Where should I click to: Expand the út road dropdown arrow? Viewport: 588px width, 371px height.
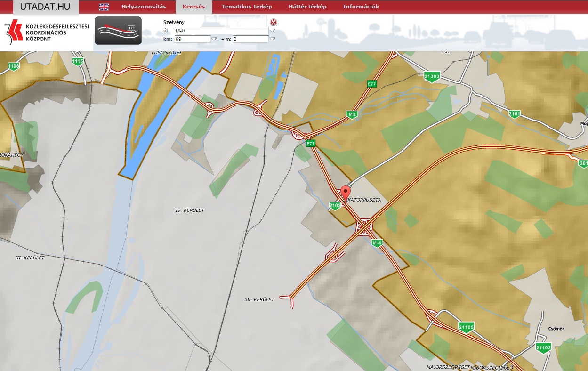pyautogui.click(x=272, y=31)
